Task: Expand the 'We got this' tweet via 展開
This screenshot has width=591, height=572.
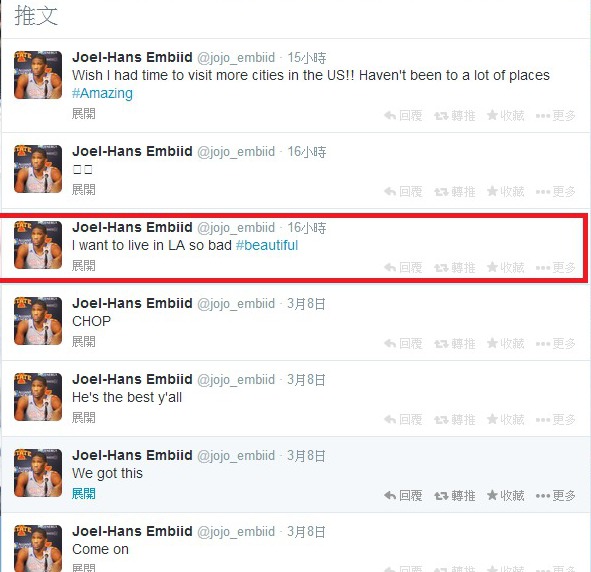Action: click(84, 493)
